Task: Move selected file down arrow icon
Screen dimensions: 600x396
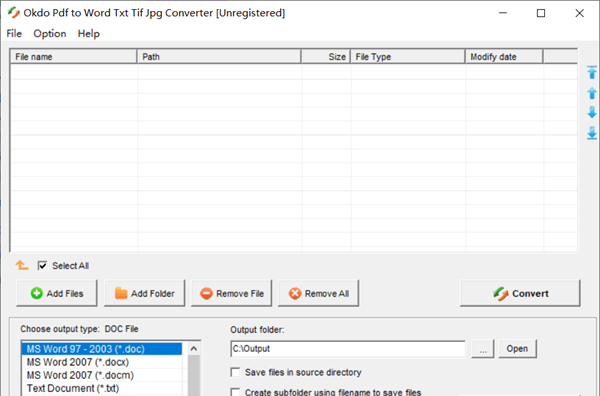Action: tap(592, 112)
